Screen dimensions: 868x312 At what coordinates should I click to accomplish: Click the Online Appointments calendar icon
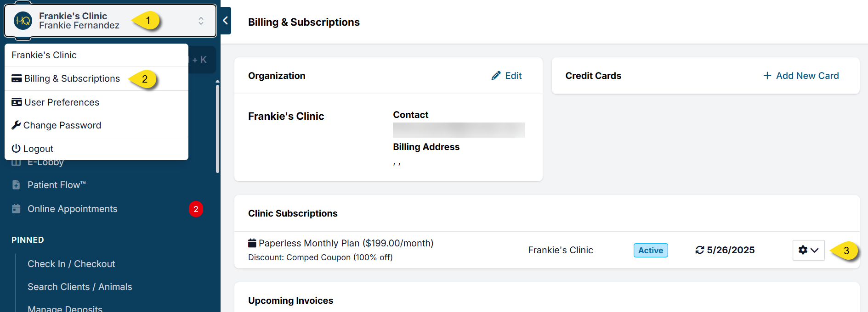point(16,209)
